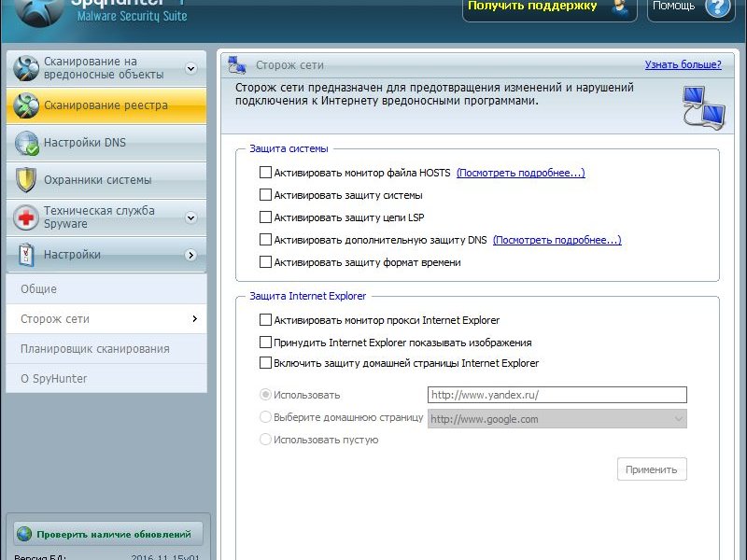The height and width of the screenshot is (560, 747).
Task: Open Охранники системы section
Action: tap(106, 180)
